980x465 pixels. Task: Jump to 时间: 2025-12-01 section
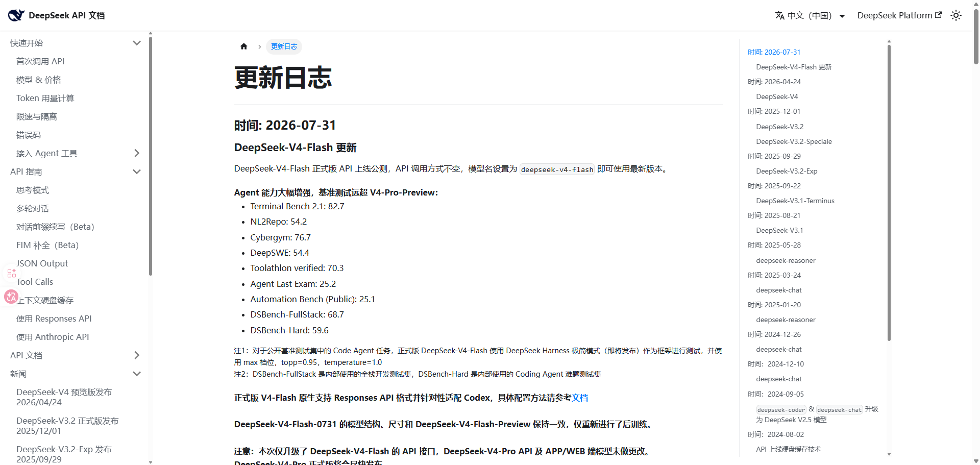774,111
